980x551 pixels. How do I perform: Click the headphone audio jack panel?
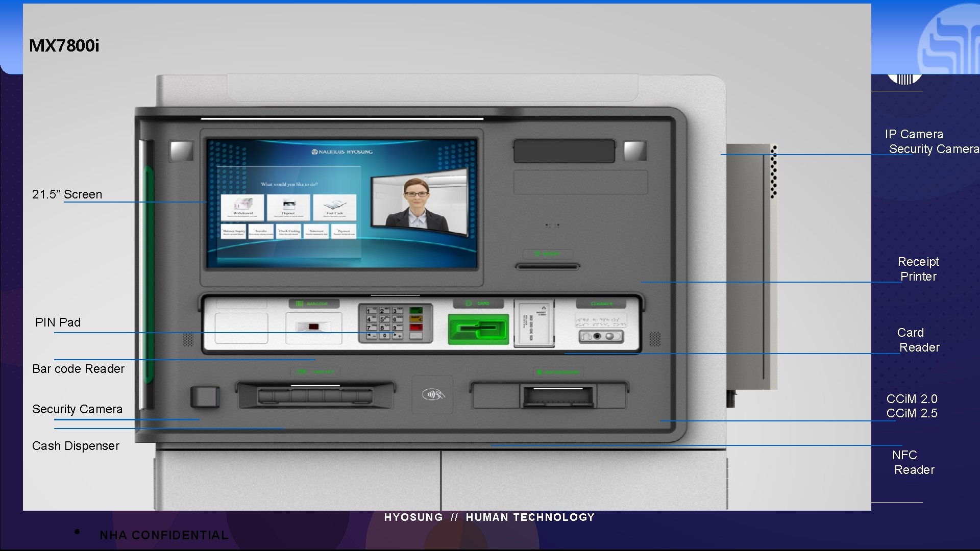tap(601, 336)
